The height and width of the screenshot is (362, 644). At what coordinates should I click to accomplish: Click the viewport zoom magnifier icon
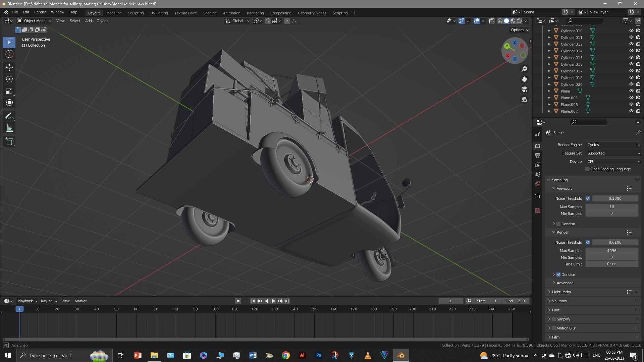pos(524,69)
